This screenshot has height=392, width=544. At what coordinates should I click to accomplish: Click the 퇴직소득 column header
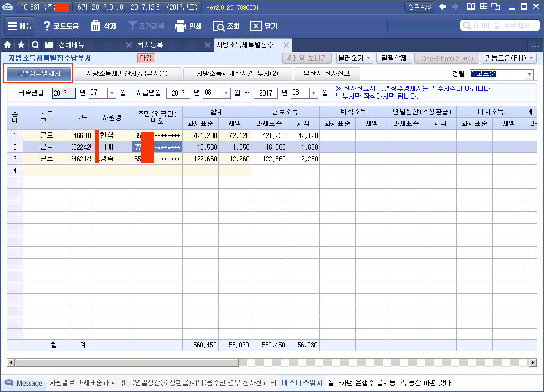tap(353, 112)
